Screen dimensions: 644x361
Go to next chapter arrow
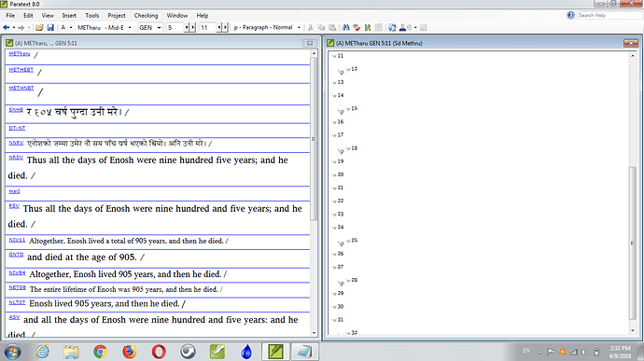pyautogui.click(x=192, y=27)
